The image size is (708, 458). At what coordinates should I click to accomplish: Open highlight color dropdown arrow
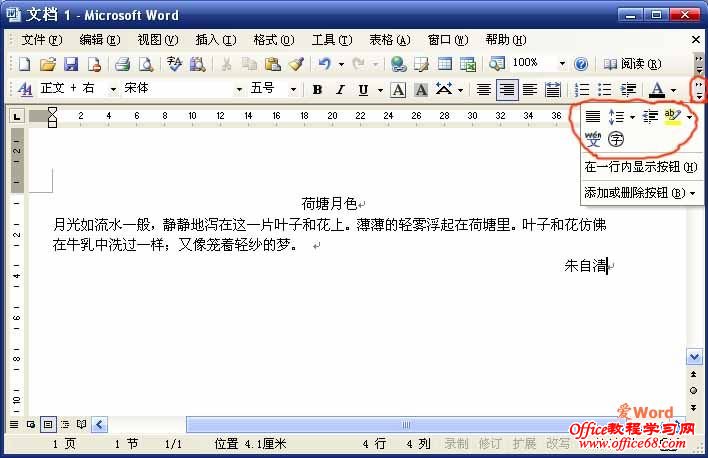pyautogui.click(x=689, y=118)
